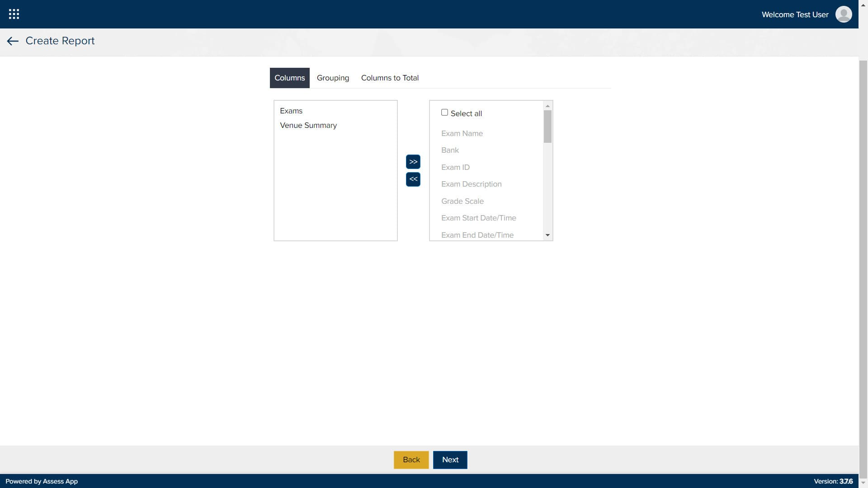Click the yellow Back button
Viewport: 868px width, 488px height.
pyautogui.click(x=411, y=460)
